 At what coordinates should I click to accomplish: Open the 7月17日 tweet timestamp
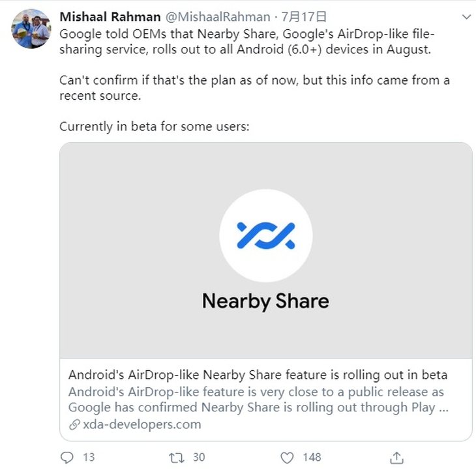click(x=304, y=17)
